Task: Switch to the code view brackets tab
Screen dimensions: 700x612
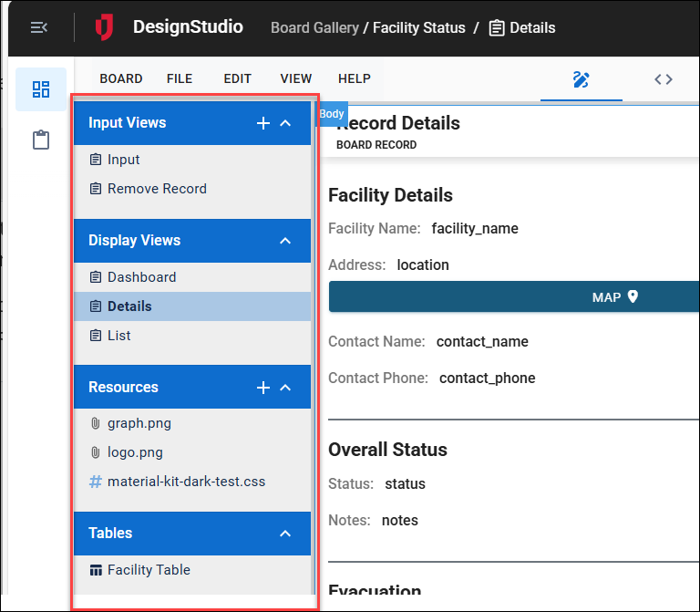Action: tap(664, 79)
